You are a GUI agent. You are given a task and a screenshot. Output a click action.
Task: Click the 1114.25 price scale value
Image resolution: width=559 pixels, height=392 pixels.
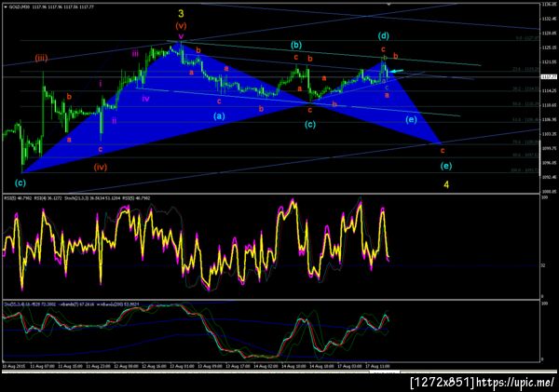tap(549, 91)
